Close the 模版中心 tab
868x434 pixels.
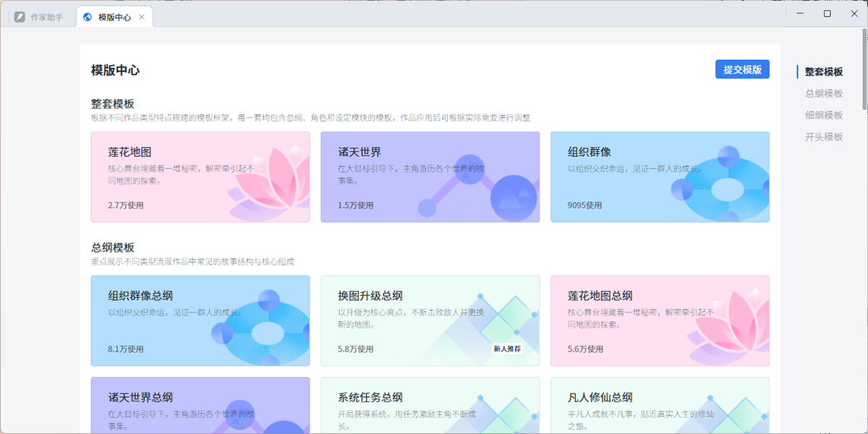pyautogui.click(x=142, y=17)
